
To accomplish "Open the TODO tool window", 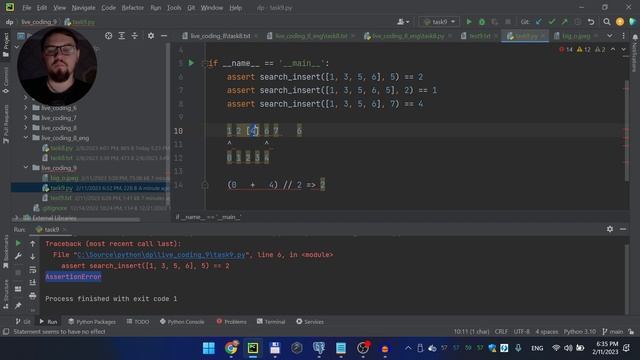I will pyautogui.click(x=138, y=322).
